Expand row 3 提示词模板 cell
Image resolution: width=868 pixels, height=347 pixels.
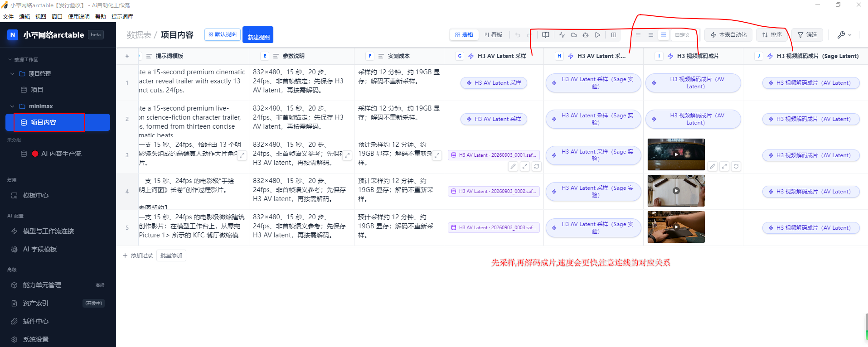[x=242, y=155]
